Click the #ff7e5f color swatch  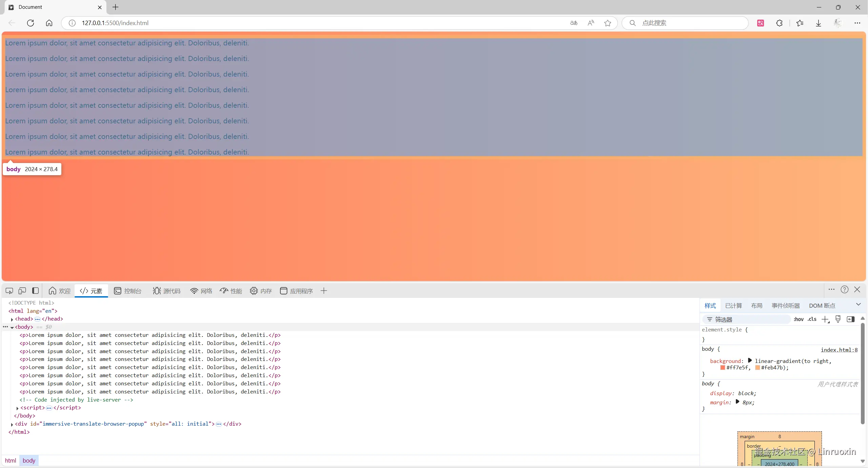[x=723, y=368]
